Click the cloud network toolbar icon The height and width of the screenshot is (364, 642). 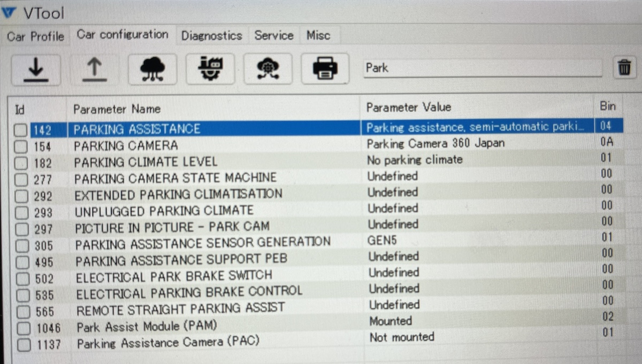(152, 69)
